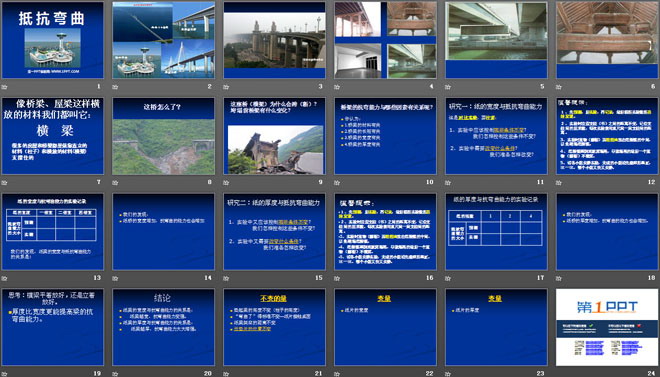Viewport: 660px width, 377px height.
Task: Click the star icon beneath slide 23
Action: coord(448,374)
